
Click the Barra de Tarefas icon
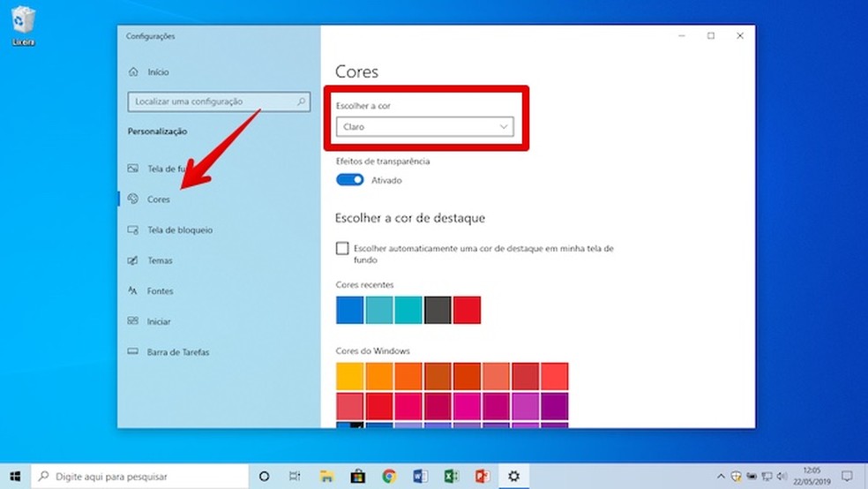coord(133,351)
